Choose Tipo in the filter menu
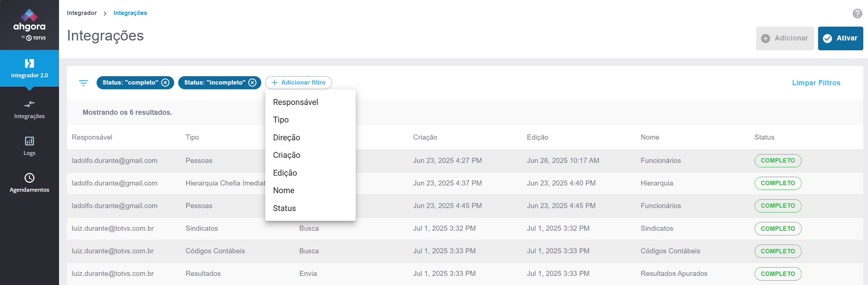Image resolution: width=868 pixels, height=285 pixels. [281, 120]
